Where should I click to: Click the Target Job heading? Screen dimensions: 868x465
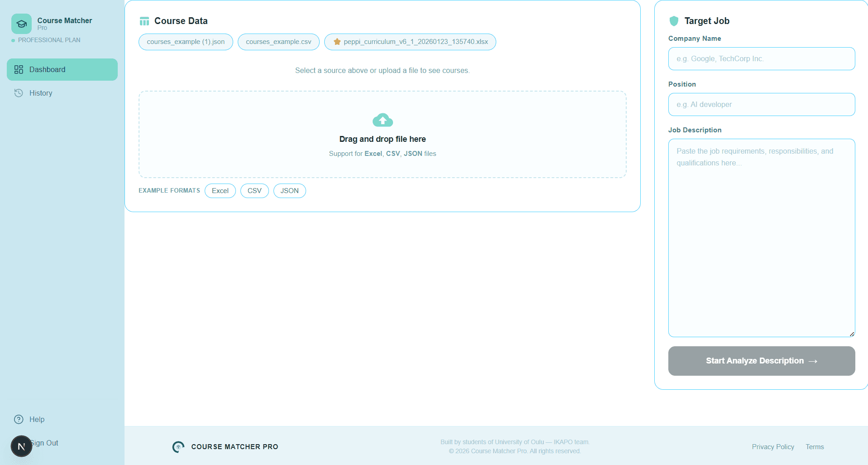click(x=707, y=21)
